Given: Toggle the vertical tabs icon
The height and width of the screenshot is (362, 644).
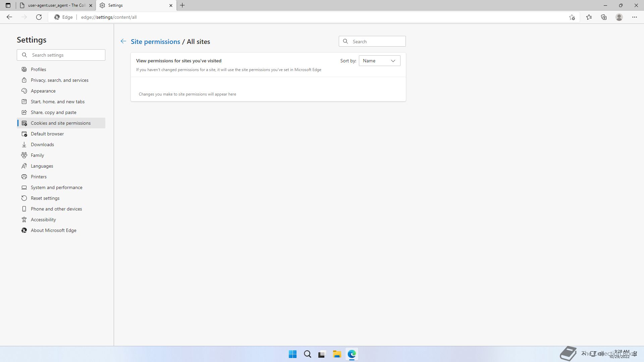Looking at the screenshot, I should tap(8, 5).
